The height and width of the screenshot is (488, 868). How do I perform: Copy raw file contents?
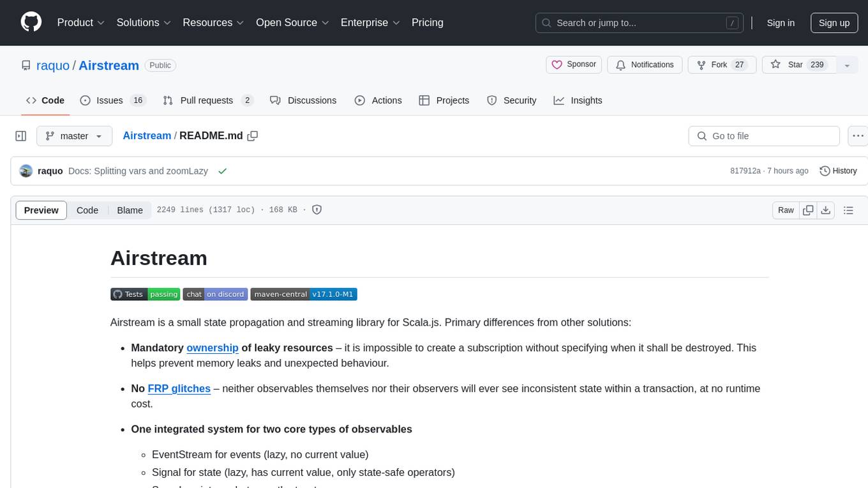tap(808, 210)
